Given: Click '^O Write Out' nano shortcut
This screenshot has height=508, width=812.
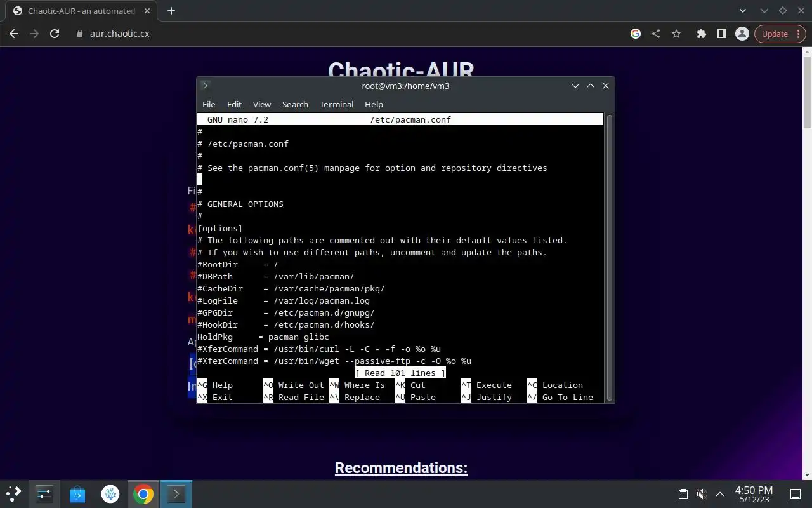Looking at the screenshot, I should click(294, 385).
